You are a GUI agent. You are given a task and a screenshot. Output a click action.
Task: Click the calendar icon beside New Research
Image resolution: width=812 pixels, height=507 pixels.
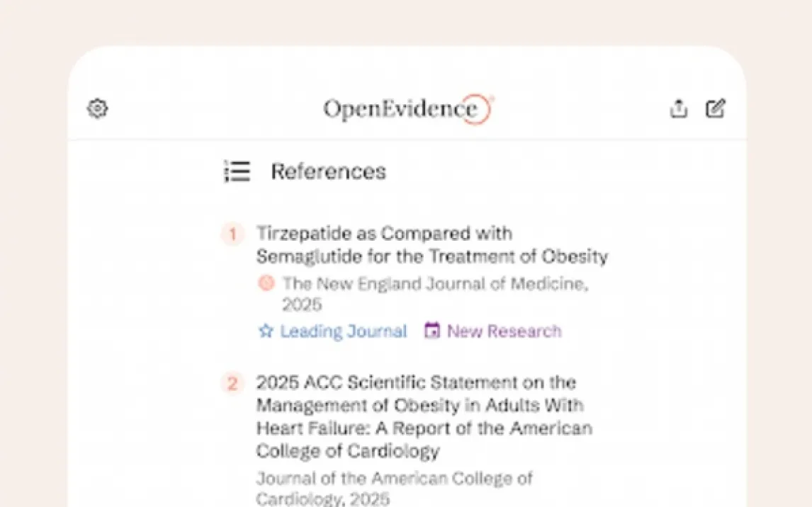[432, 331]
